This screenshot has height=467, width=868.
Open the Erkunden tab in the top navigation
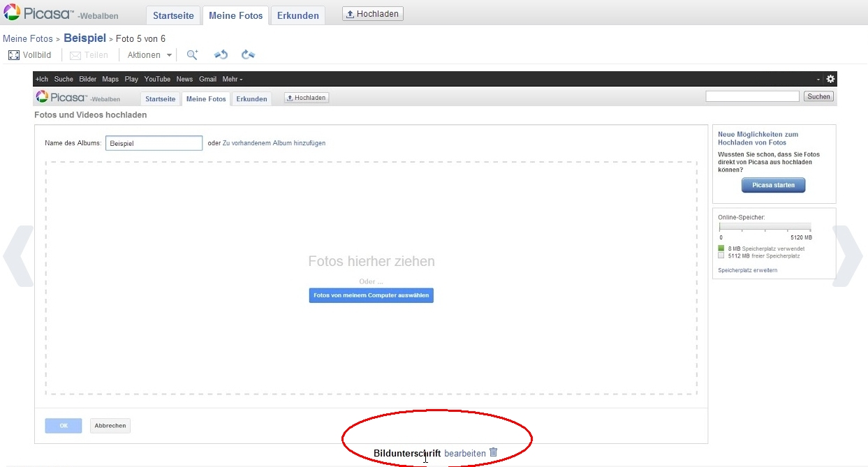pos(298,15)
